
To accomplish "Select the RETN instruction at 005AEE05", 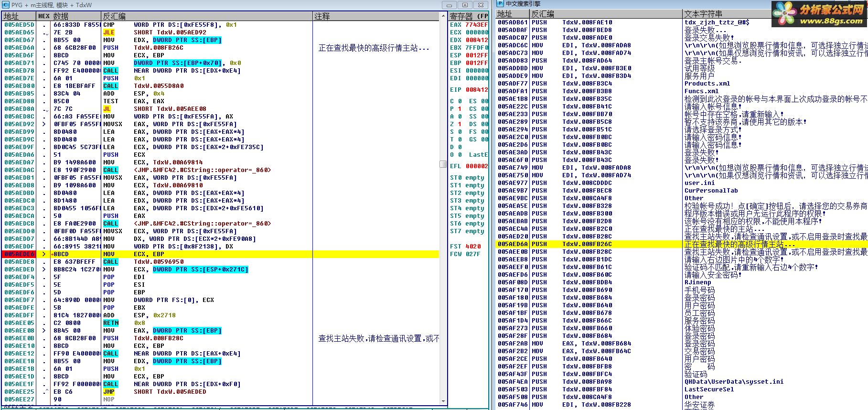I will [221, 323].
